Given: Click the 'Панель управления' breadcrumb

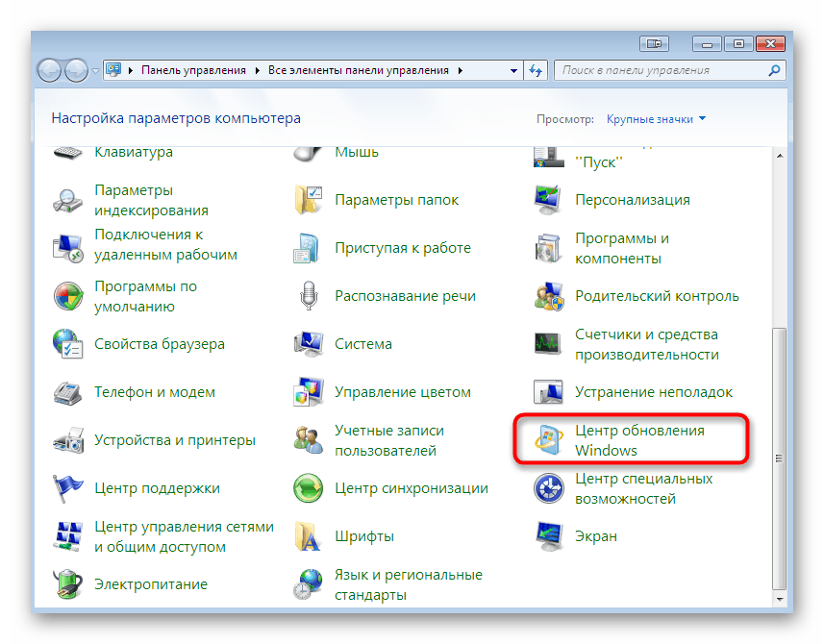Looking at the screenshot, I should coord(193,70).
